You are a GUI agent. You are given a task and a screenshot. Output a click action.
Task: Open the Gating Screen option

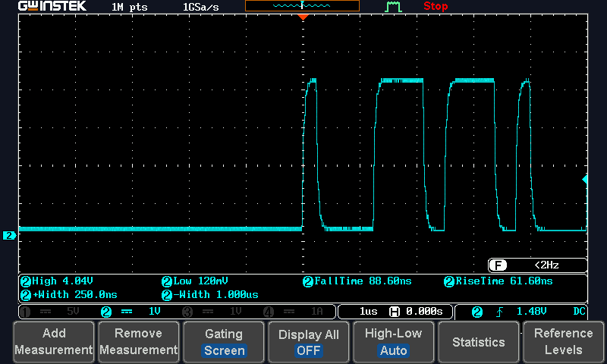pos(224,342)
